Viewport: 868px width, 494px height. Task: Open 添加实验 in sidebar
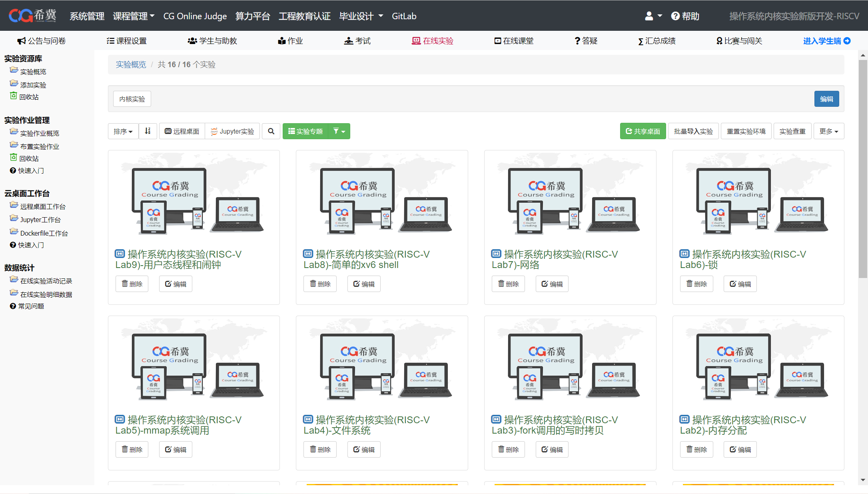click(x=33, y=85)
